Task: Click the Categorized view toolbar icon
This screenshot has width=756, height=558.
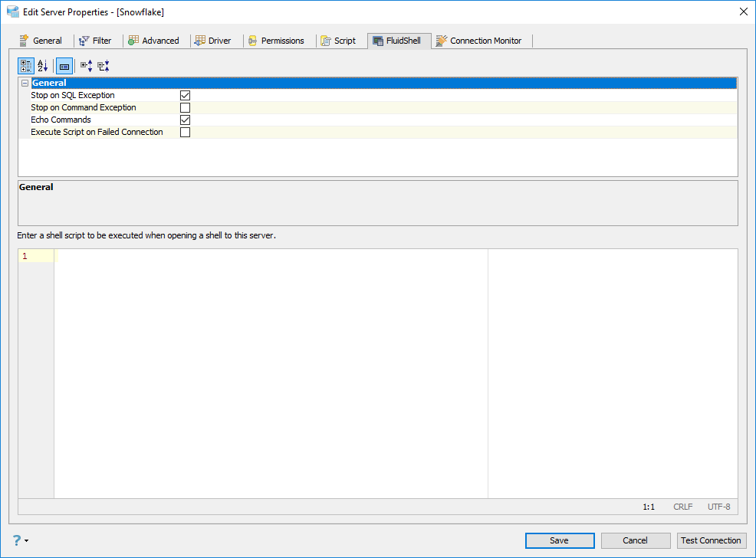Action: (x=26, y=65)
